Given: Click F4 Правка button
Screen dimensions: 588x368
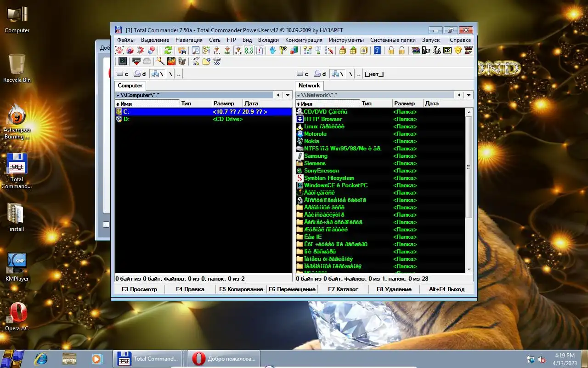Looking at the screenshot, I should coord(190,289).
